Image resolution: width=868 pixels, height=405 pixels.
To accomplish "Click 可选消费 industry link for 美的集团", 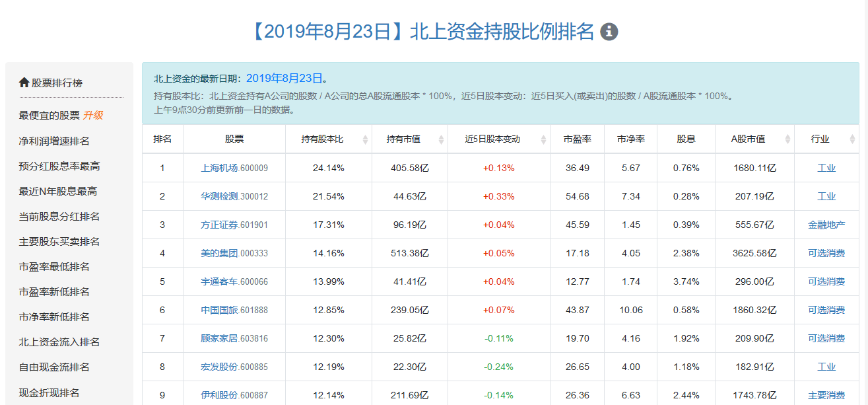I will pyautogui.click(x=826, y=253).
